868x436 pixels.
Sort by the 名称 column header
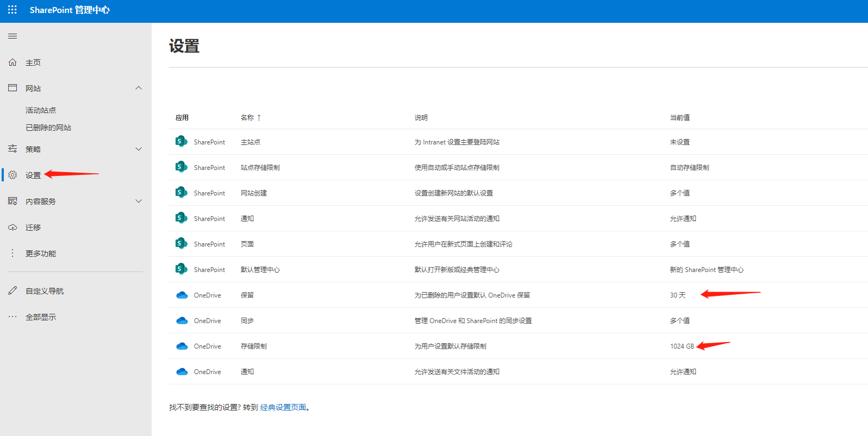point(247,118)
